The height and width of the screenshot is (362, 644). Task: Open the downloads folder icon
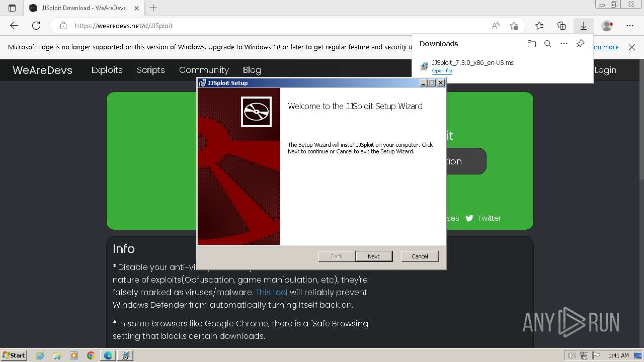click(x=532, y=44)
